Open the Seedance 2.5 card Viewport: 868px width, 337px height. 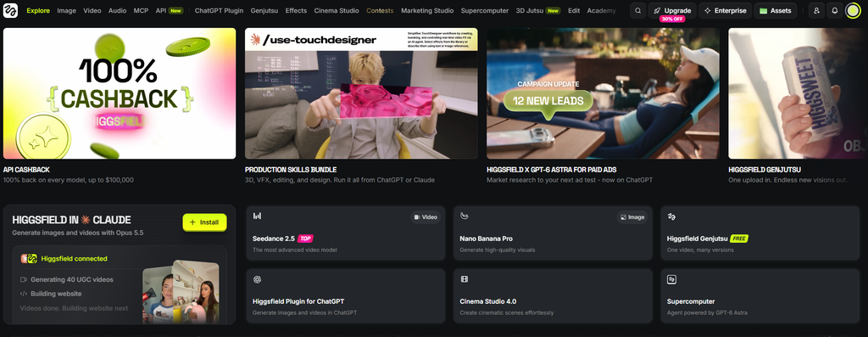click(x=346, y=233)
